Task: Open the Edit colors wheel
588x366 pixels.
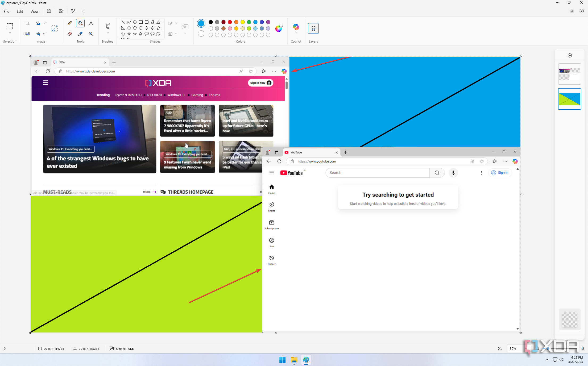Action: coord(279,28)
